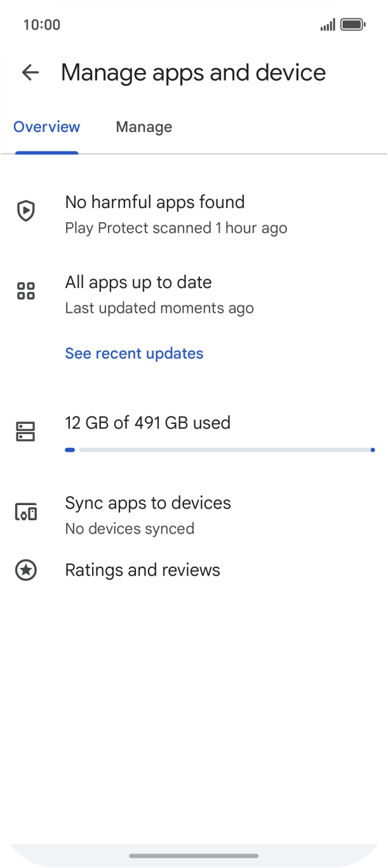Open Ratings and reviews
This screenshot has width=388, height=868.
click(194, 570)
